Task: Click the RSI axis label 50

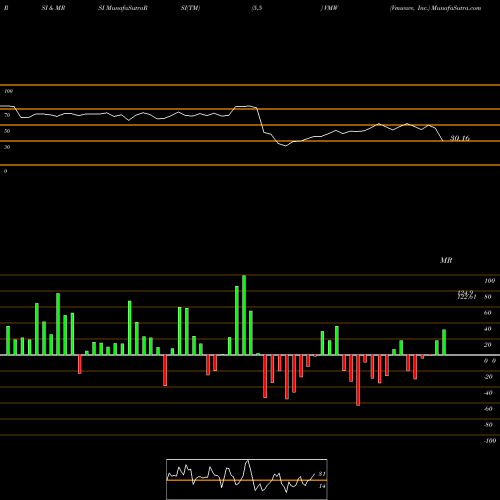Action: 7,131
